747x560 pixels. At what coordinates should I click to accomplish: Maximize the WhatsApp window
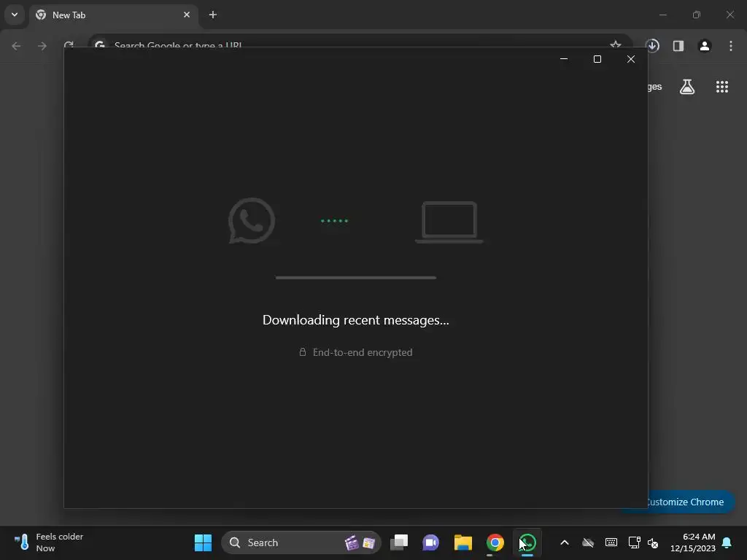click(597, 59)
